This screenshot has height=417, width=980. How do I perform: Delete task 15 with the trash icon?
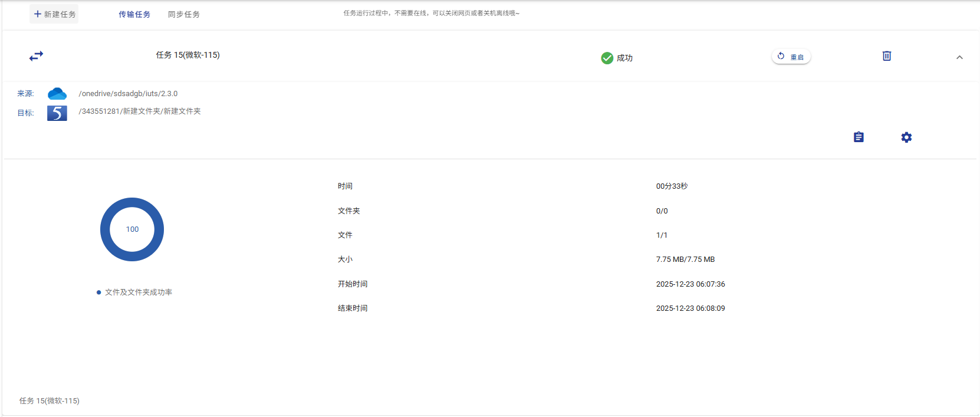point(886,56)
